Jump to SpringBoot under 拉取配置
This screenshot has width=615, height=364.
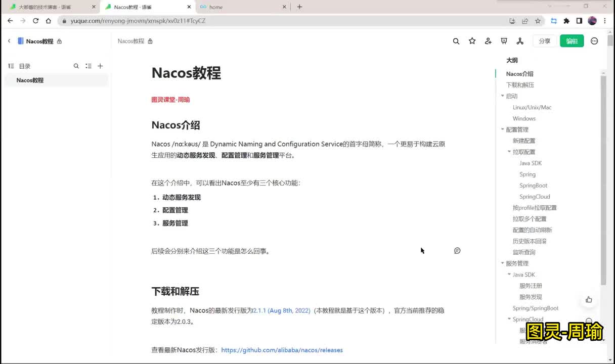point(533,186)
